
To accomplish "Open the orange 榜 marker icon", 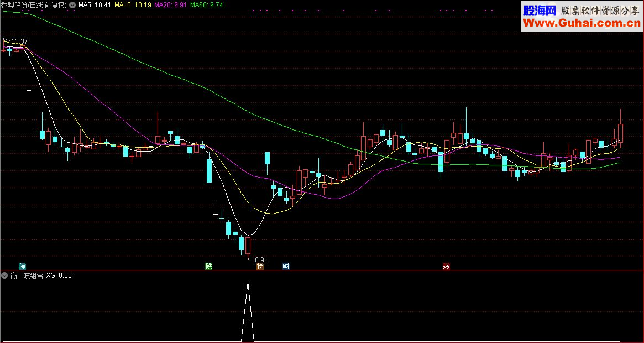I will [260, 266].
